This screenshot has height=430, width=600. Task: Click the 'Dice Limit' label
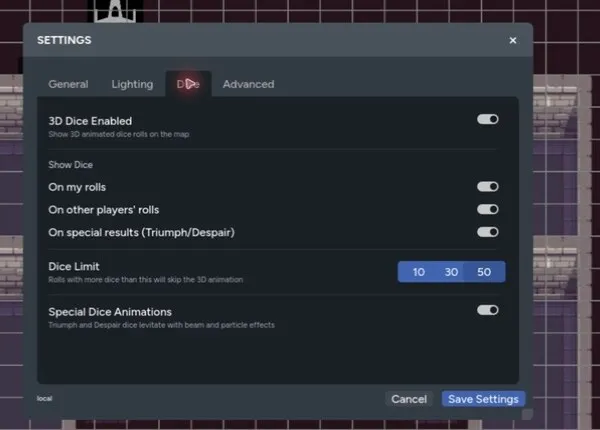[x=74, y=266]
